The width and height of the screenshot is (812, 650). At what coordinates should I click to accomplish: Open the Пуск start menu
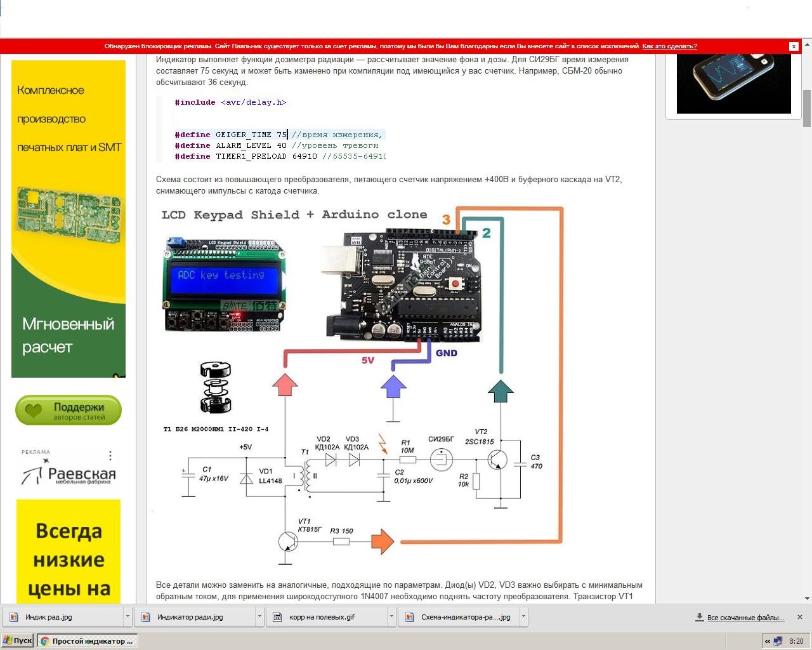click(x=18, y=641)
